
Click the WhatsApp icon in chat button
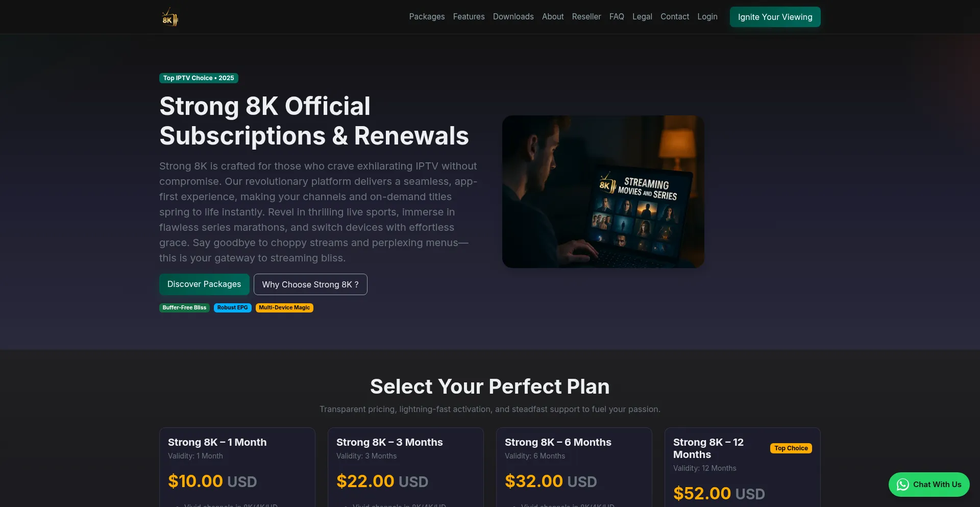pyautogui.click(x=902, y=485)
